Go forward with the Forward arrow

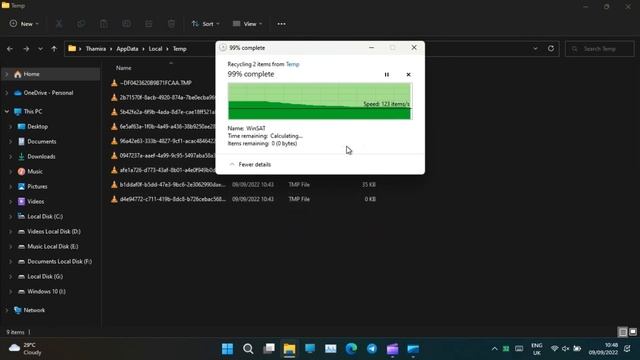(26, 49)
